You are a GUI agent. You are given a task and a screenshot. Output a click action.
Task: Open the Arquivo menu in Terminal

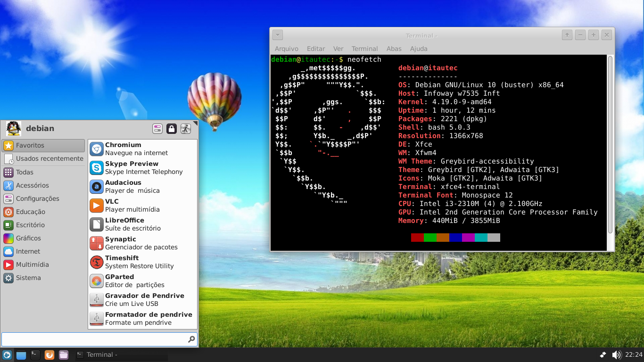[x=287, y=49]
